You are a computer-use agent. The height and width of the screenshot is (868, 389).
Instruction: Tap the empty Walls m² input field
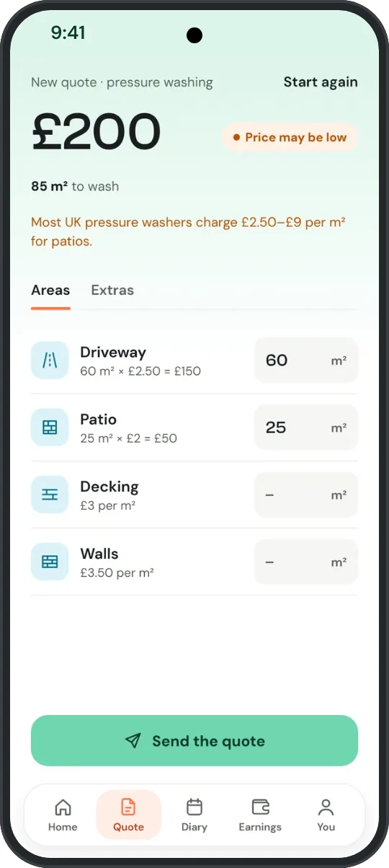pyautogui.click(x=306, y=562)
